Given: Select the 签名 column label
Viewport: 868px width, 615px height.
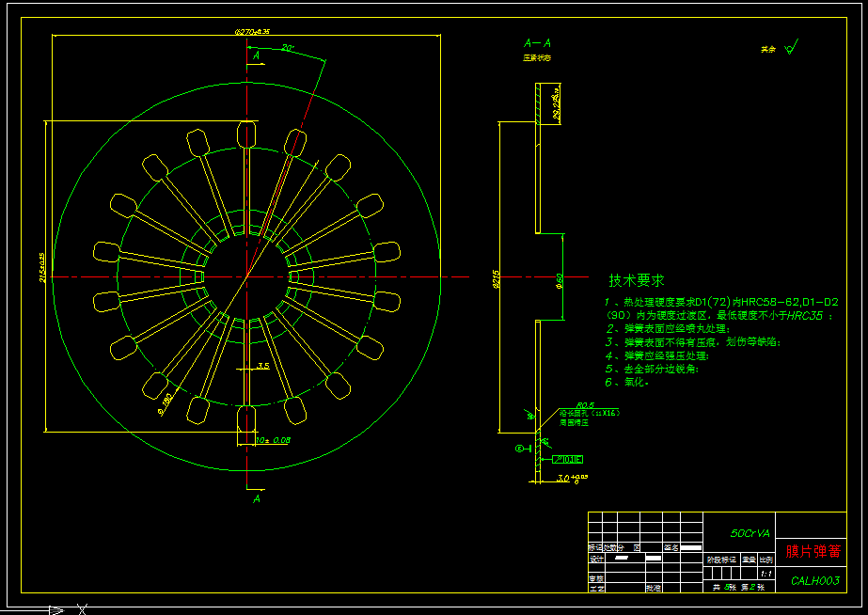Looking at the screenshot, I should coord(671,547).
